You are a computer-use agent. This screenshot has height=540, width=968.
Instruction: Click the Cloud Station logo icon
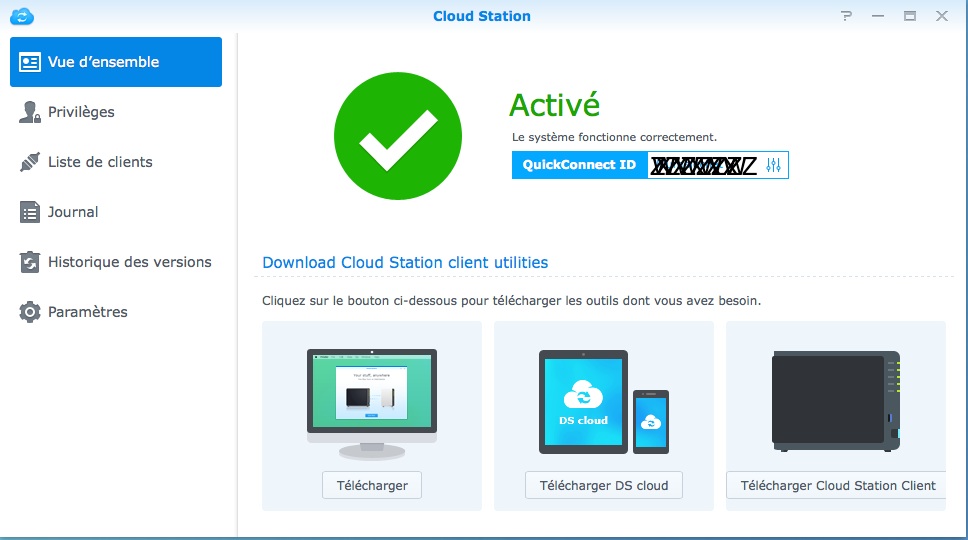22,16
